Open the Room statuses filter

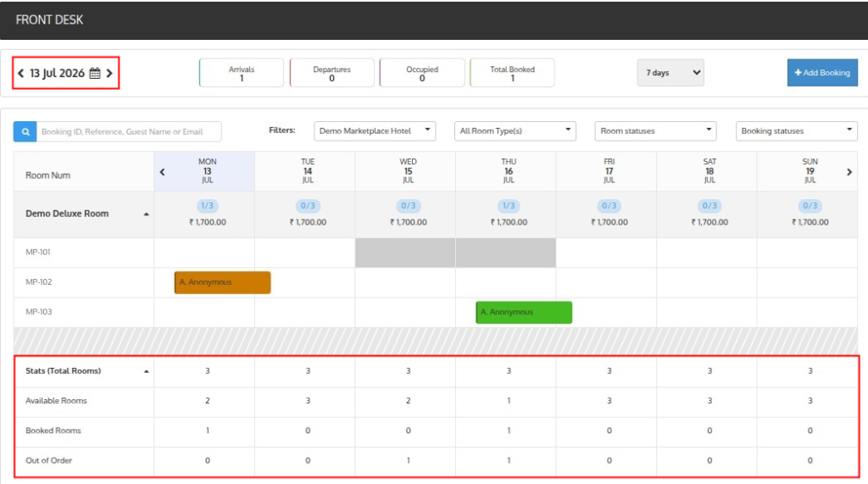656,131
